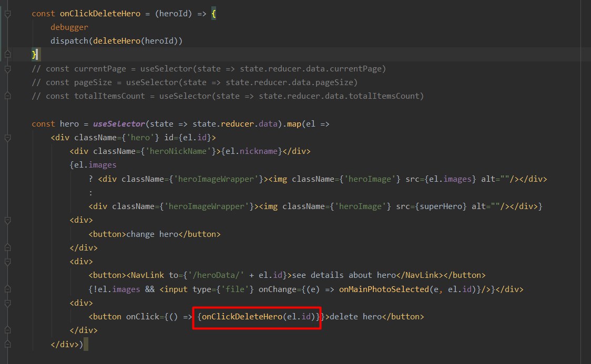Fold the div containing the NavLink button
The image size is (591, 364).
click(x=7, y=262)
